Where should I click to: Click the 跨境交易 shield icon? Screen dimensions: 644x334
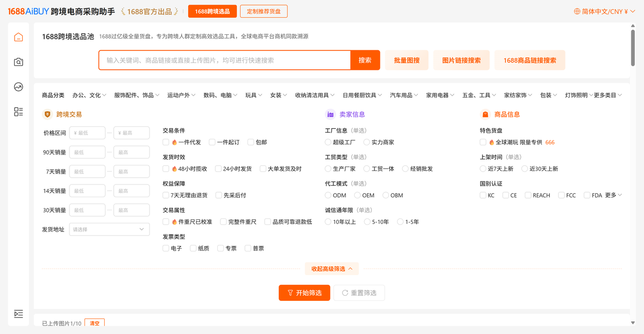coord(47,115)
